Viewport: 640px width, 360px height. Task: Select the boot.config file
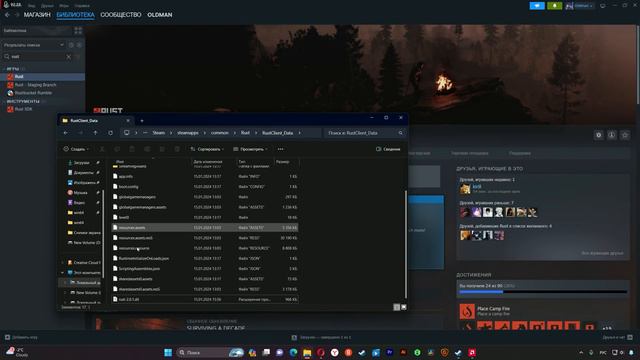coord(205,187)
